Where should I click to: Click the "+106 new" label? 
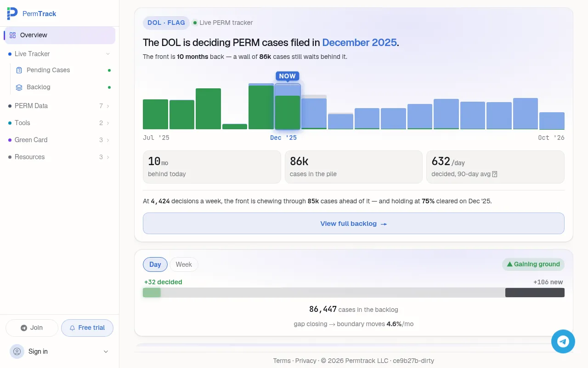548,282
